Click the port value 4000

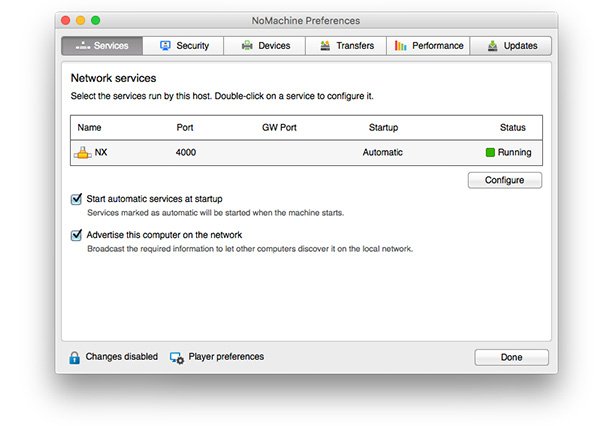click(x=186, y=152)
